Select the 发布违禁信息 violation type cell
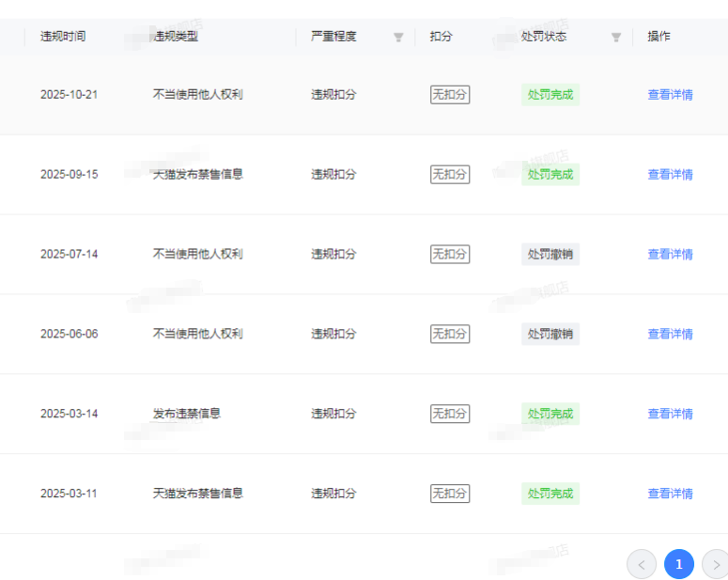The width and height of the screenshot is (728, 580). click(187, 414)
